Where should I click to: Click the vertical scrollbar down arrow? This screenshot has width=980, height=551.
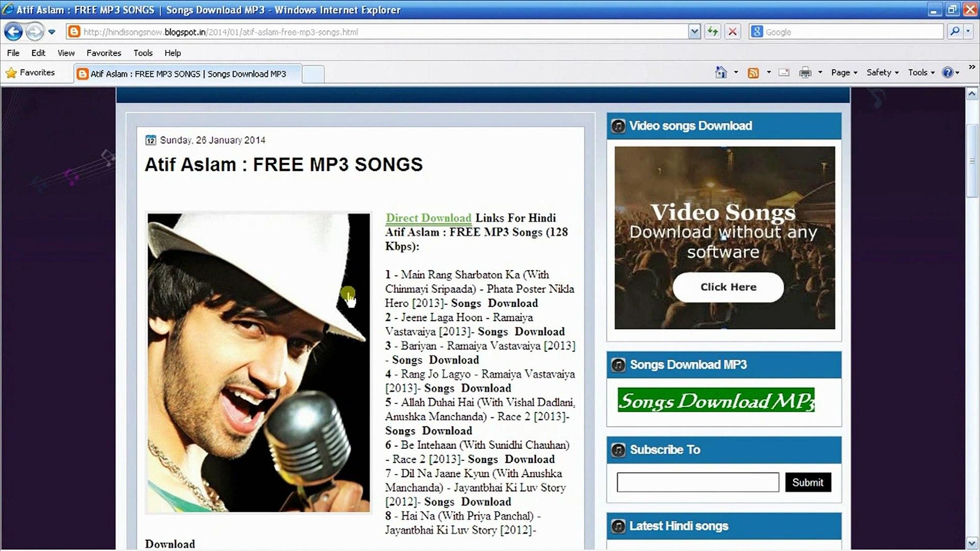coord(972,542)
